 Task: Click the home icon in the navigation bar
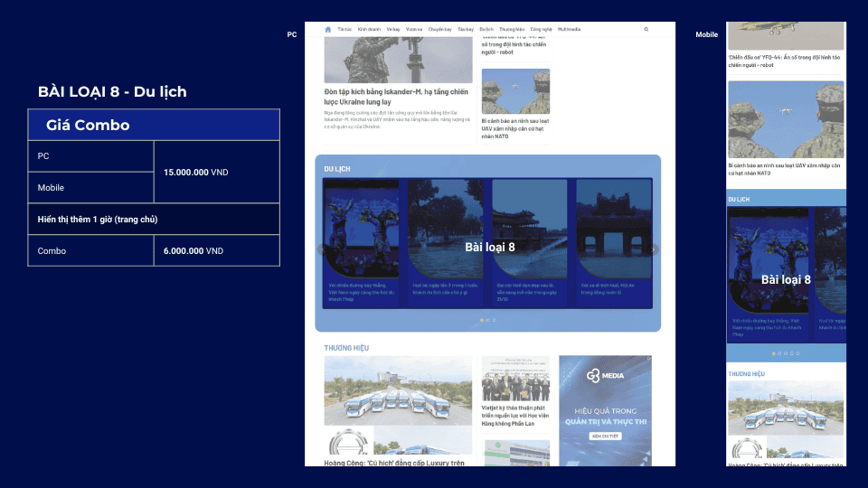(x=328, y=29)
